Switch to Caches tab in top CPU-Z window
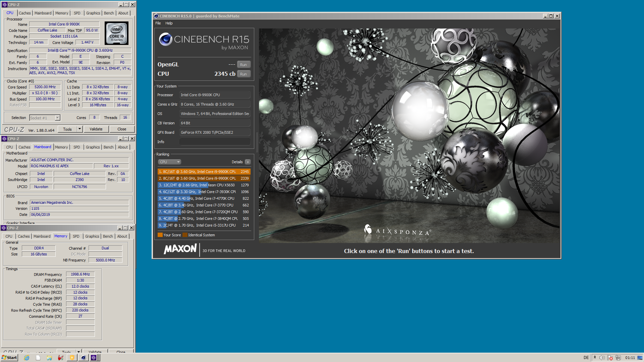 click(24, 13)
